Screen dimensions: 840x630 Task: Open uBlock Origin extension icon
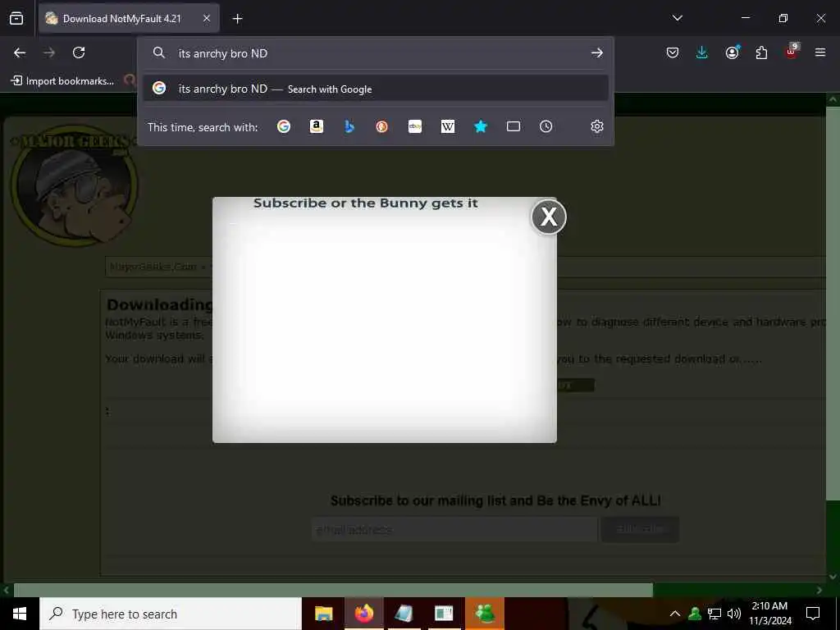click(x=792, y=52)
